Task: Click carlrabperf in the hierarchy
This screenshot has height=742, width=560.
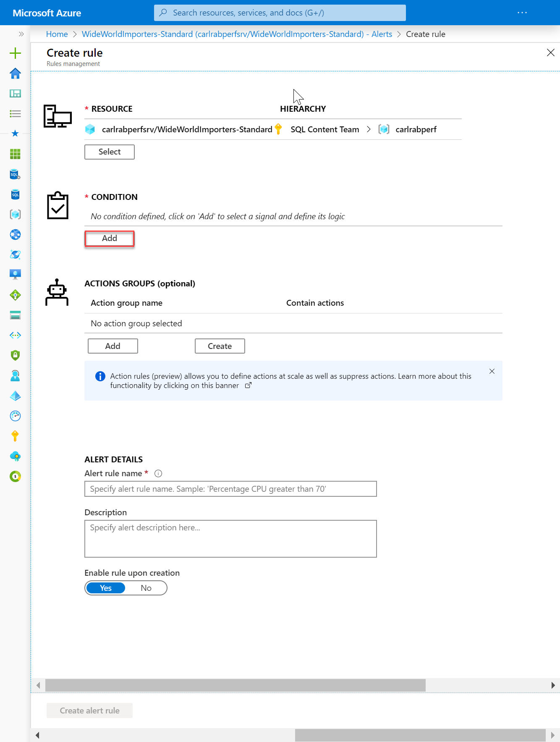Action: click(416, 129)
